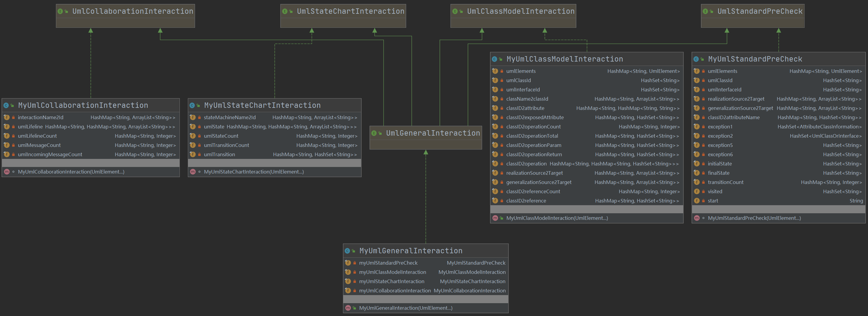
Task: Select the finalState field row
Action: click(778, 173)
